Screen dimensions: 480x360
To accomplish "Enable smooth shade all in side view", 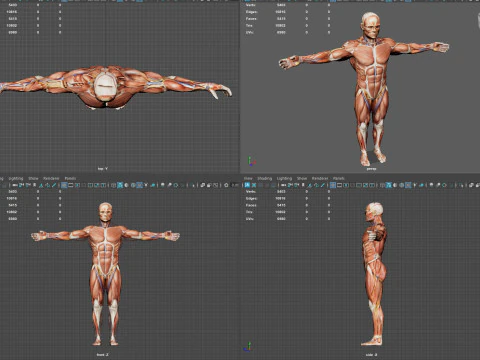I will (x=388, y=185).
